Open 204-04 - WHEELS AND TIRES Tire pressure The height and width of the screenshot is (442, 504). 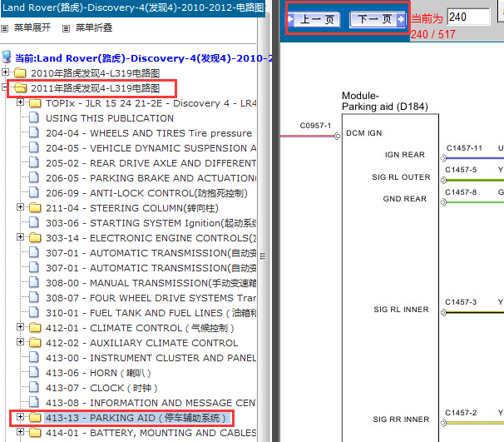[149, 133]
